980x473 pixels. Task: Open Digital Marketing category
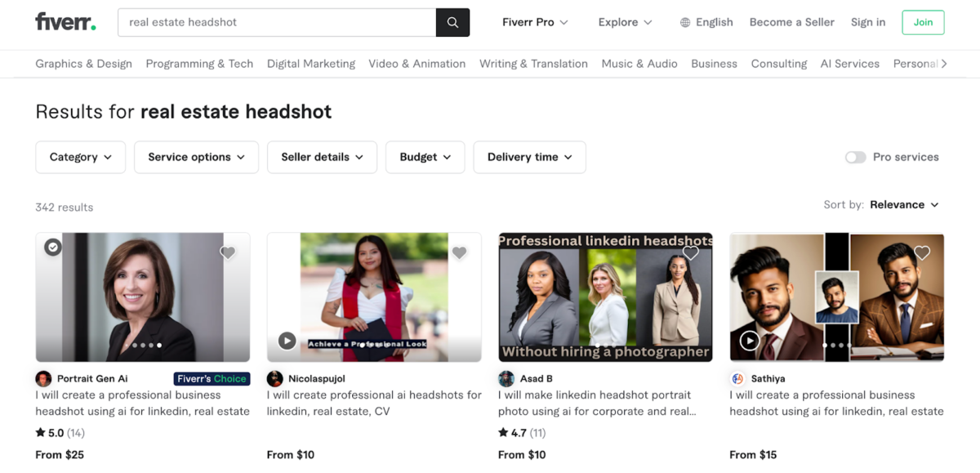coord(311,64)
